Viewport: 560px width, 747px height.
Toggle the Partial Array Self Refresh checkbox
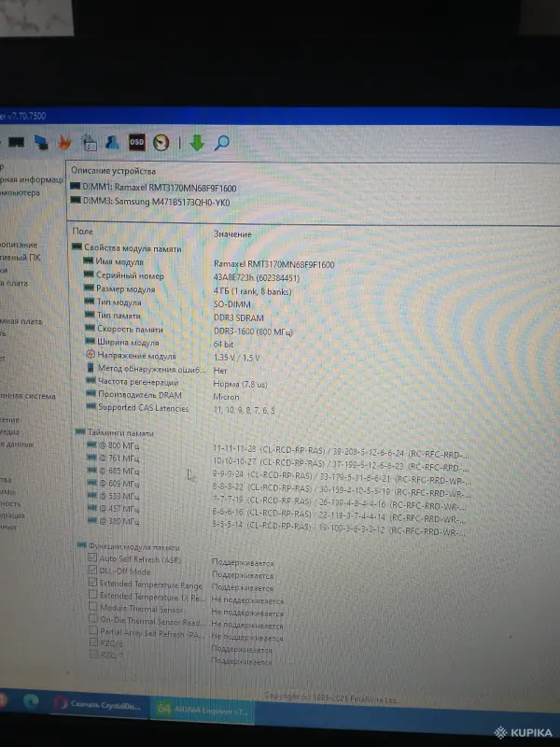coord(94,630)
